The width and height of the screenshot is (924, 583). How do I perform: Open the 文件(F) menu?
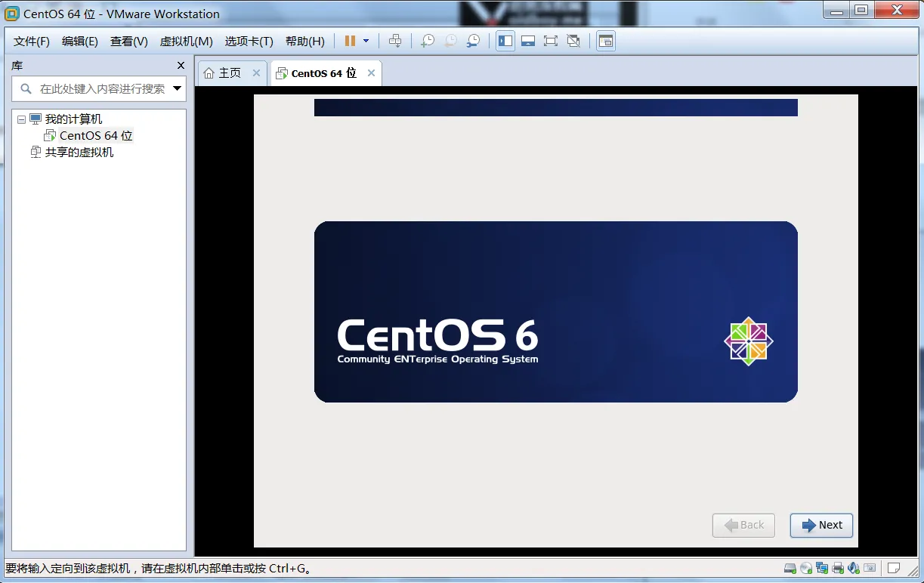coord(32,42)
